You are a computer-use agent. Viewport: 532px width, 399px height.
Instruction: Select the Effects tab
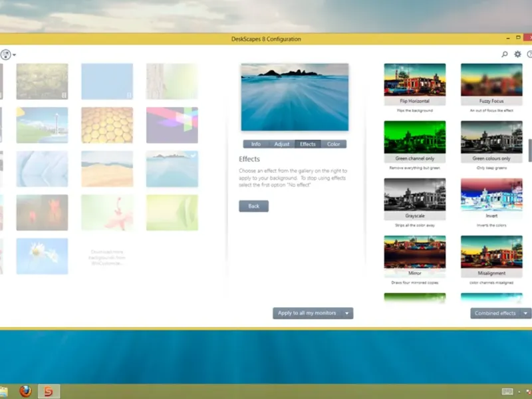(x=307, y=144)
